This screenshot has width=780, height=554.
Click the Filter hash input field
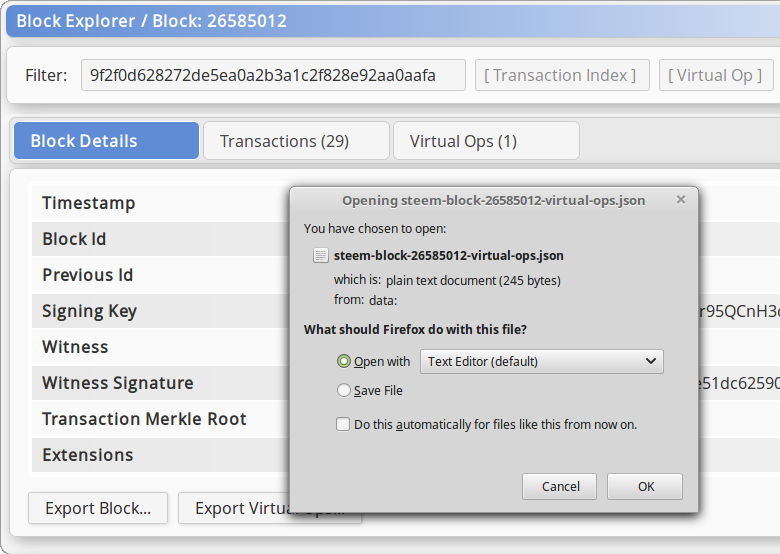click(273, 75)
